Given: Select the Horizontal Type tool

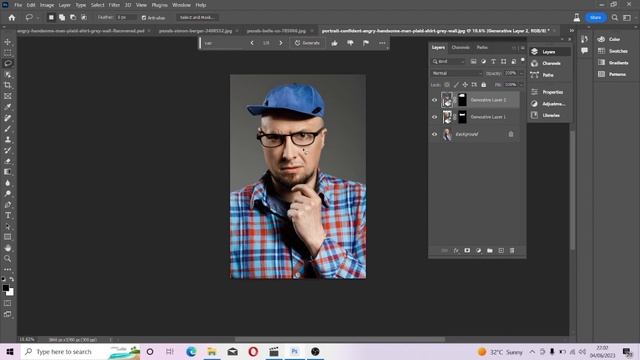Looking at the screenshot, I should pyautogui.click(x=8, y=215).
